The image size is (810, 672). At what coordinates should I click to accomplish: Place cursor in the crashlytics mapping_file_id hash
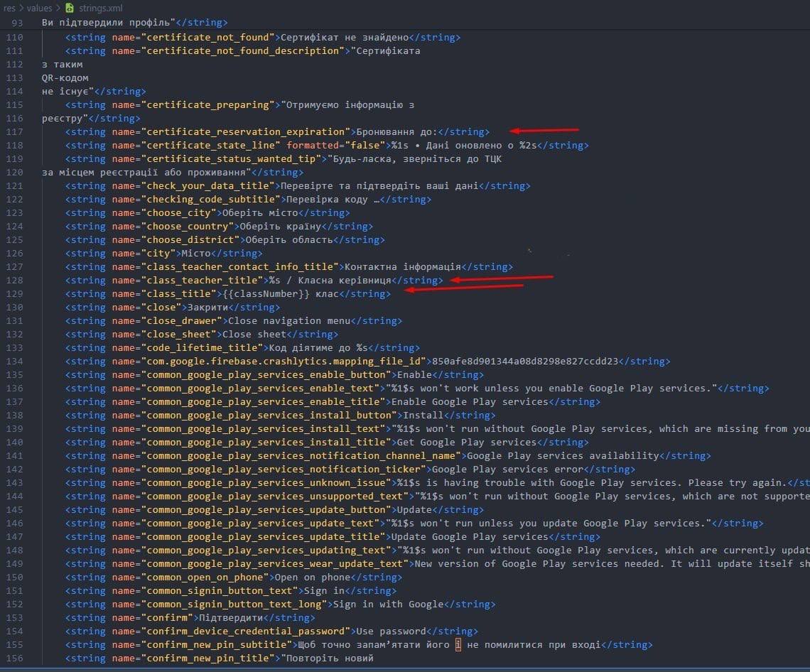[x=526, y=362]
